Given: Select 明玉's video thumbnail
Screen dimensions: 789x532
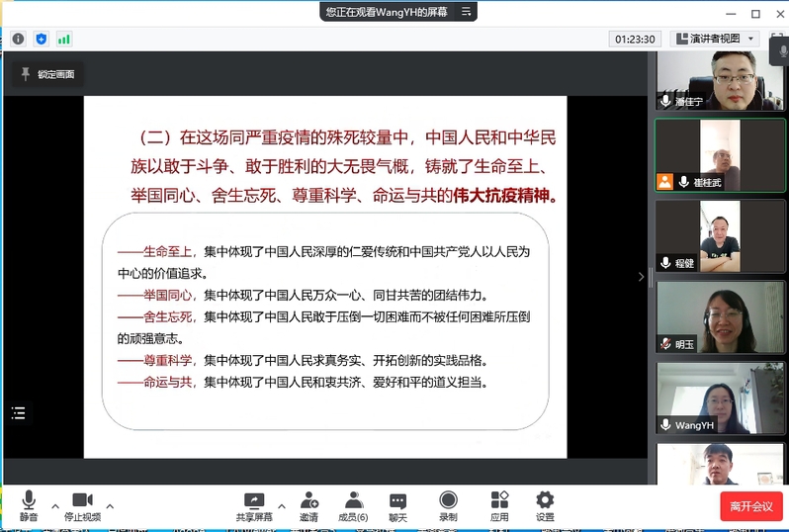Looking at the screenshot, I should (x=721, y=316).
